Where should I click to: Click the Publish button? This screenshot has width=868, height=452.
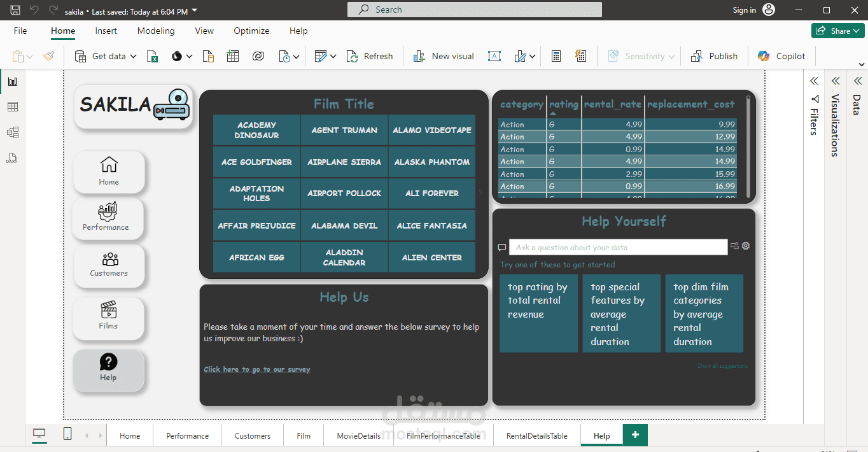pos(714,56)
